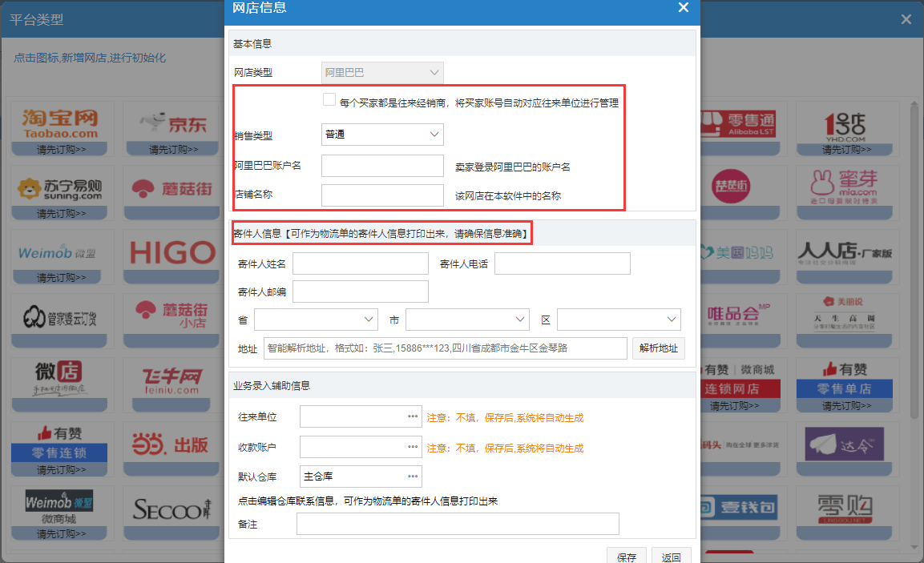Image resolution: width=924 pixels, height=563 pixels.
Task: Enable the buyer-as-distributor (往来经销商) checkbox
Action: coord(329,99)
